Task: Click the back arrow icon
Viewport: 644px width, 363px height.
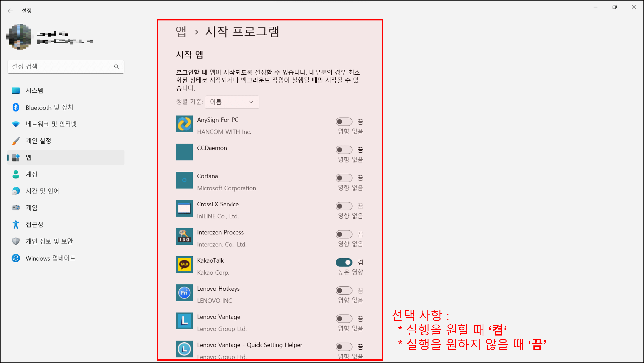Action: click(11, 11)
